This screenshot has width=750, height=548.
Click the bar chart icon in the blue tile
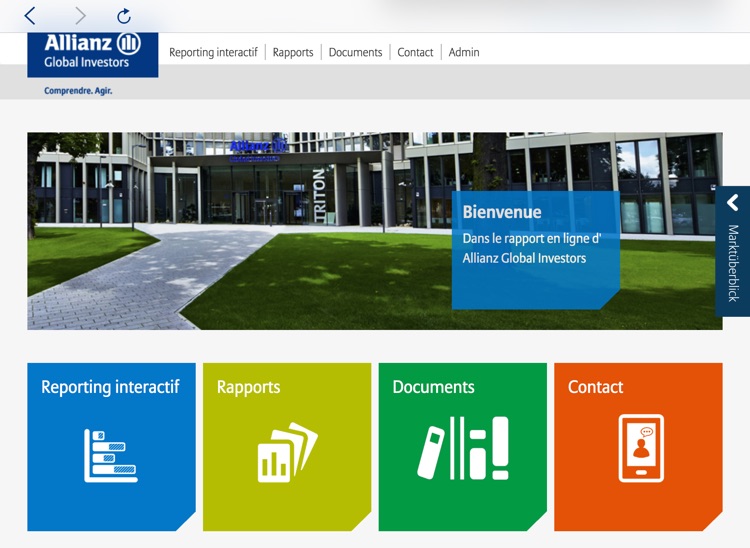(111, 456)
